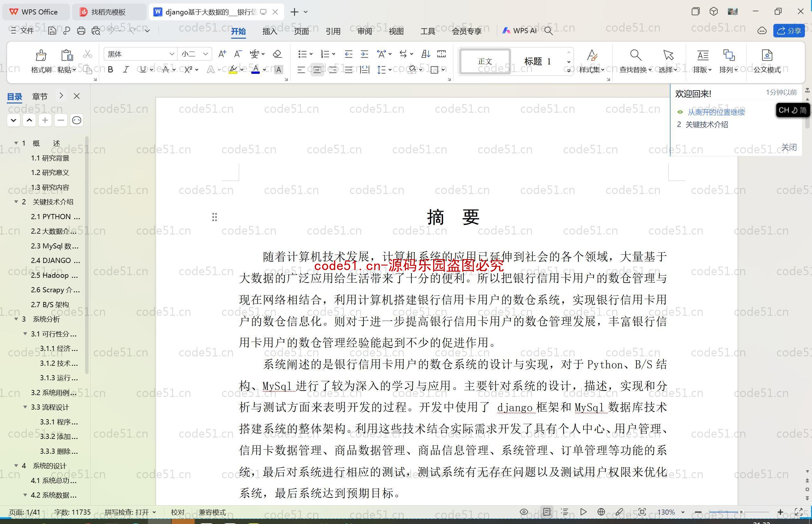
Task: Click 从离开的位置继续 link
Action: 716,112
